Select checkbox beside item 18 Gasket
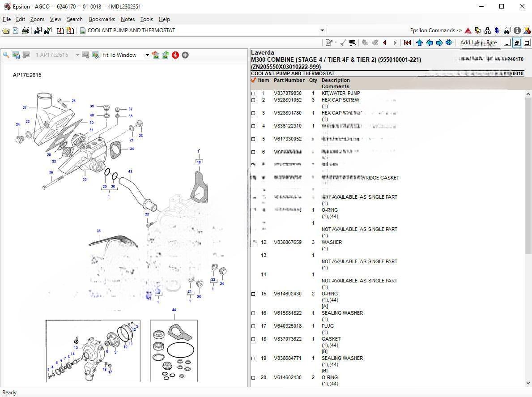Screen dimensions: 532x397 [254, 339]
